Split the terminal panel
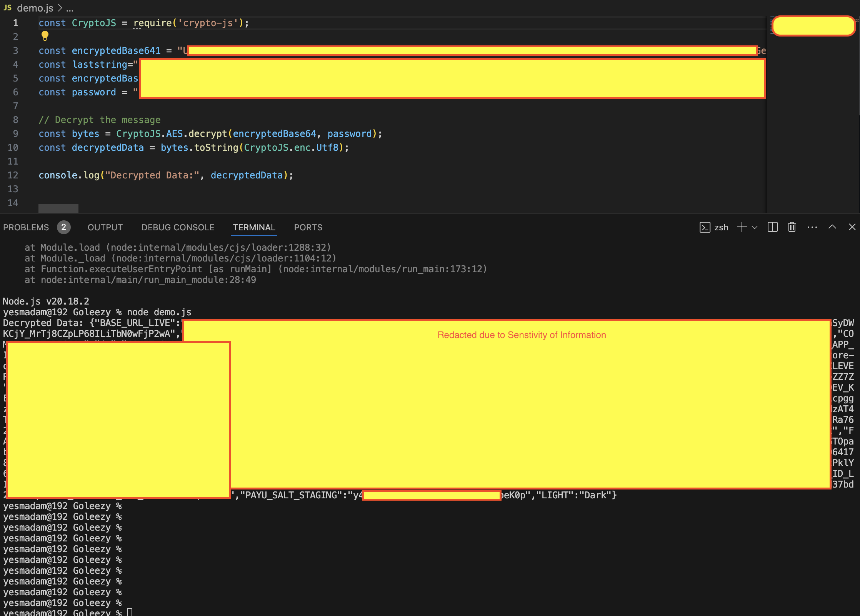 point(772,227)
